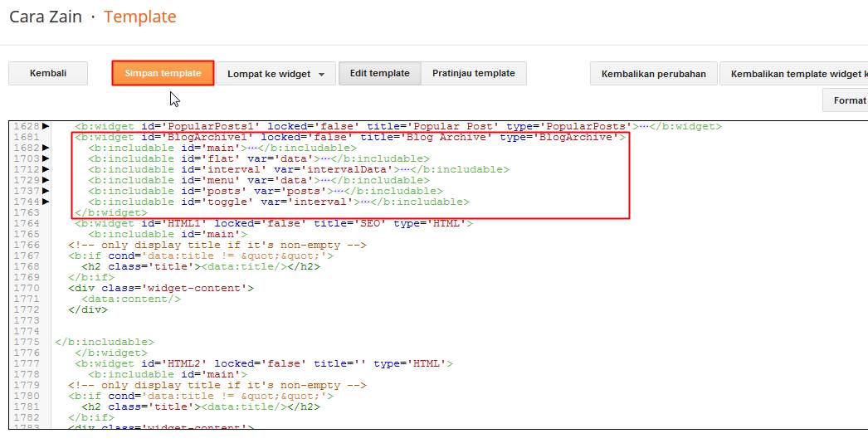
Task: Switch to the Edit template tab
Action: [x=380, y=73]
